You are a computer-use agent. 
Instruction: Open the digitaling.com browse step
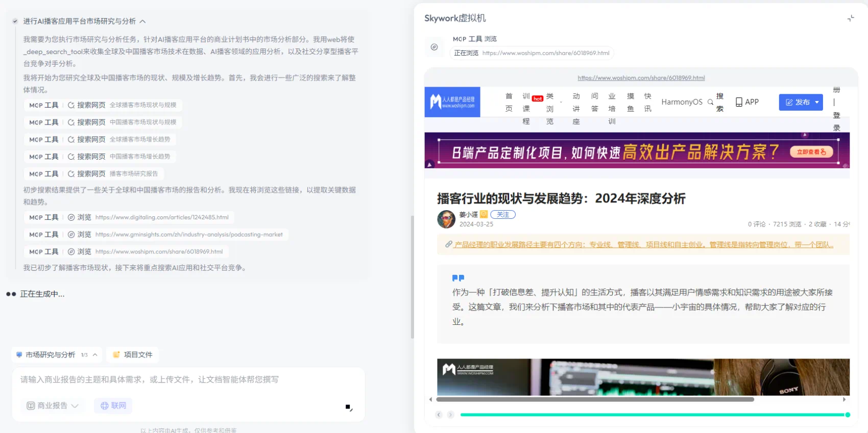tap(129, 217)
